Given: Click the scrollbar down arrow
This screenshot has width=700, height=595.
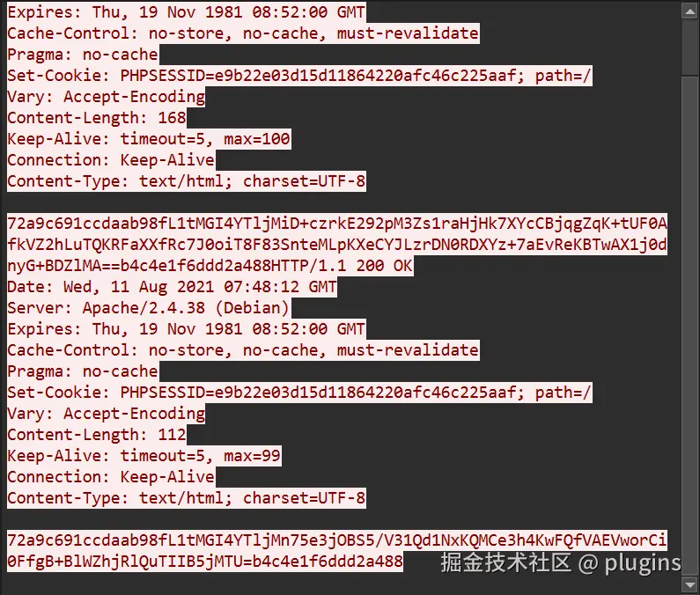Looking at the screenshot, I should point(689,584).
